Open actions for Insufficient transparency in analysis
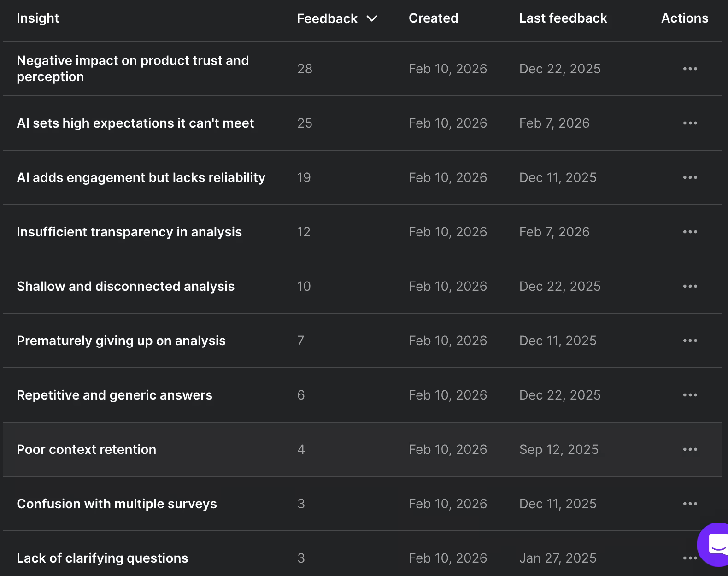Viewport: 728px width, 576px height. pos(690,232)
